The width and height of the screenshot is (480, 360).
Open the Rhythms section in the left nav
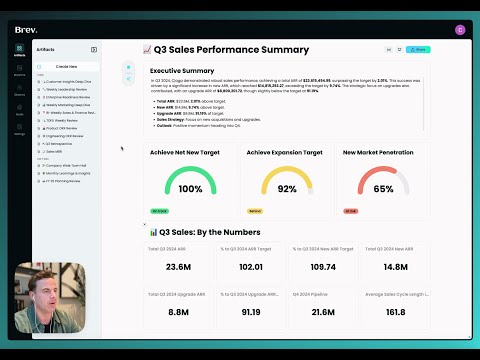(x=20, y=70)
